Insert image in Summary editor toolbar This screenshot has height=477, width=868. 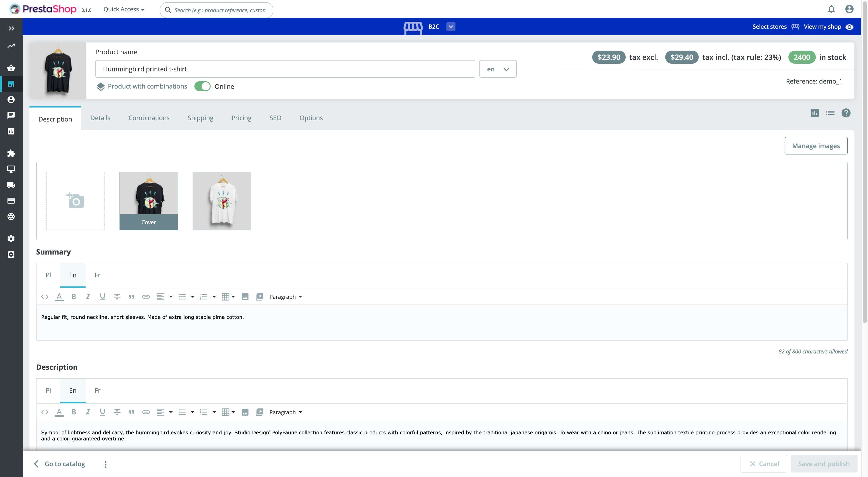click(x=245, y=297)
